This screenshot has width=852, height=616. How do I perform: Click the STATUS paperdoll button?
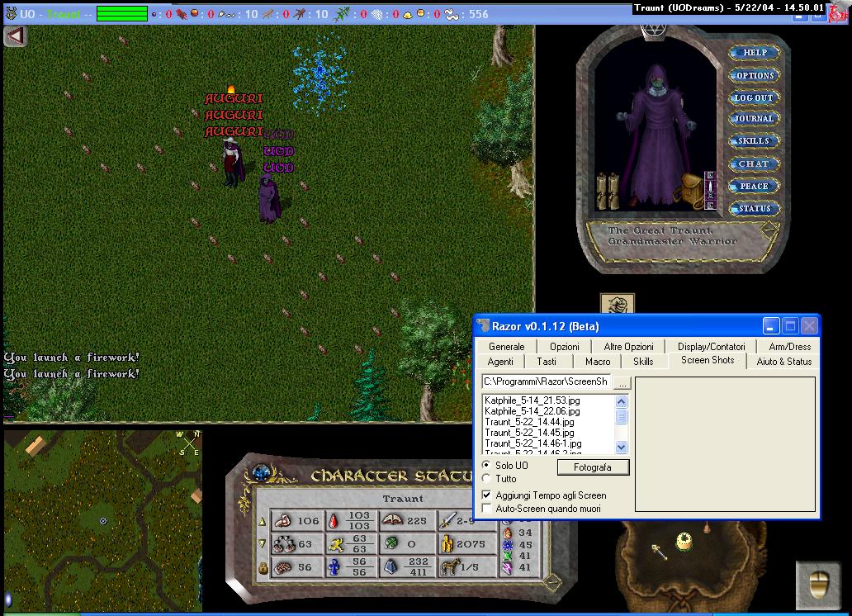point(755,208)
